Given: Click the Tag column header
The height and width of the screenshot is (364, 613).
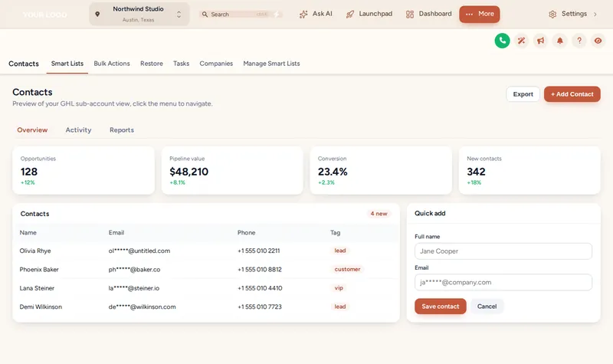Looking at the screenshot, I should point(335,233).
